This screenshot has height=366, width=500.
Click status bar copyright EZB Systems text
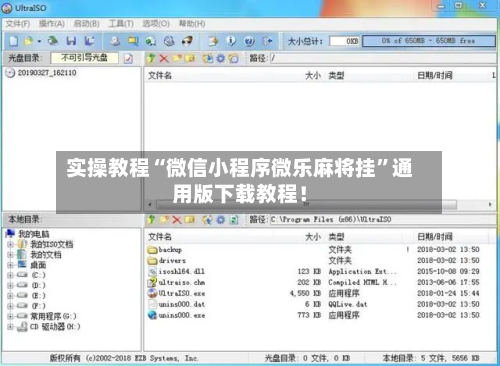point(124,358)
